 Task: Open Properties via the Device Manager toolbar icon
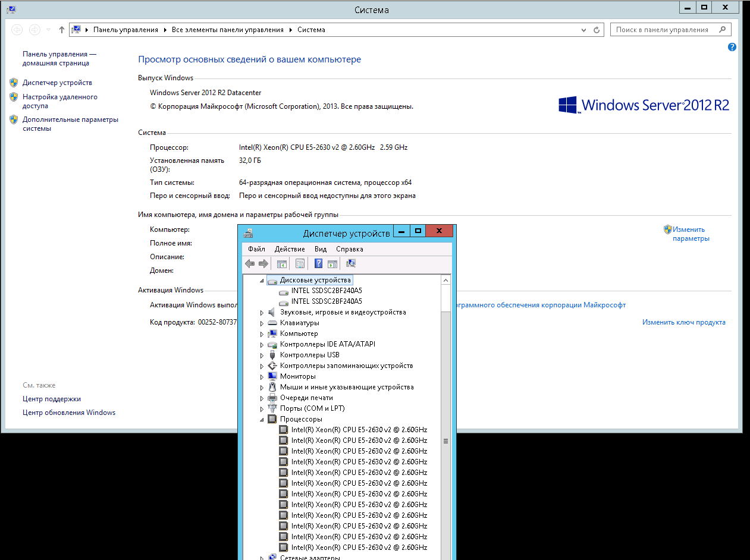(x=300, y=264)
